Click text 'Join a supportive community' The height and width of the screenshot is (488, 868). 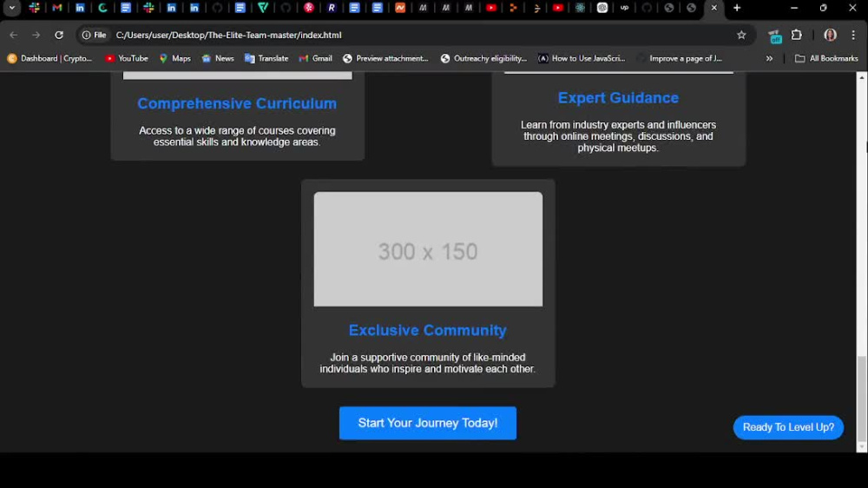coord(395,358)
